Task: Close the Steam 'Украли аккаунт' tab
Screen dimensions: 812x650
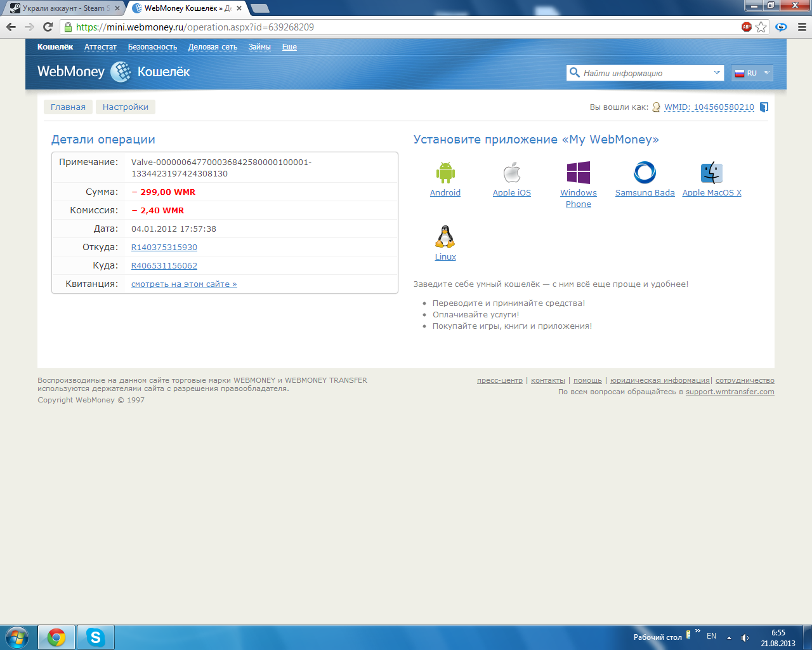Action: click(117, 8)
